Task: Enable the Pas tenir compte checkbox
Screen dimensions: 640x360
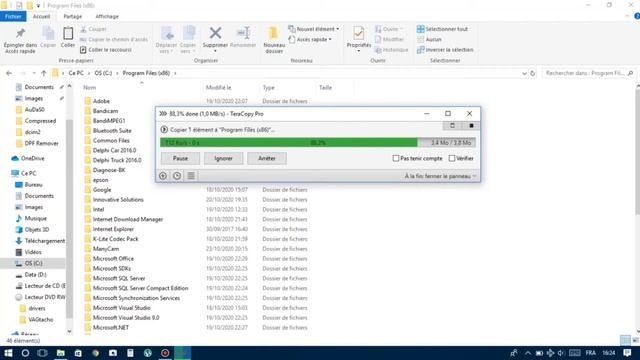Action: point(396,158)
